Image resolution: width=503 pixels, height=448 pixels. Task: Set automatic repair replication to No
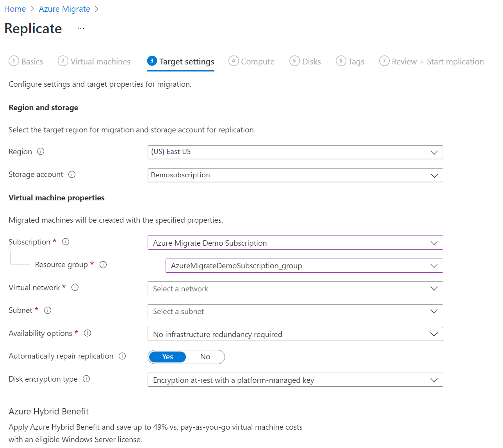(x=205, y=357)
